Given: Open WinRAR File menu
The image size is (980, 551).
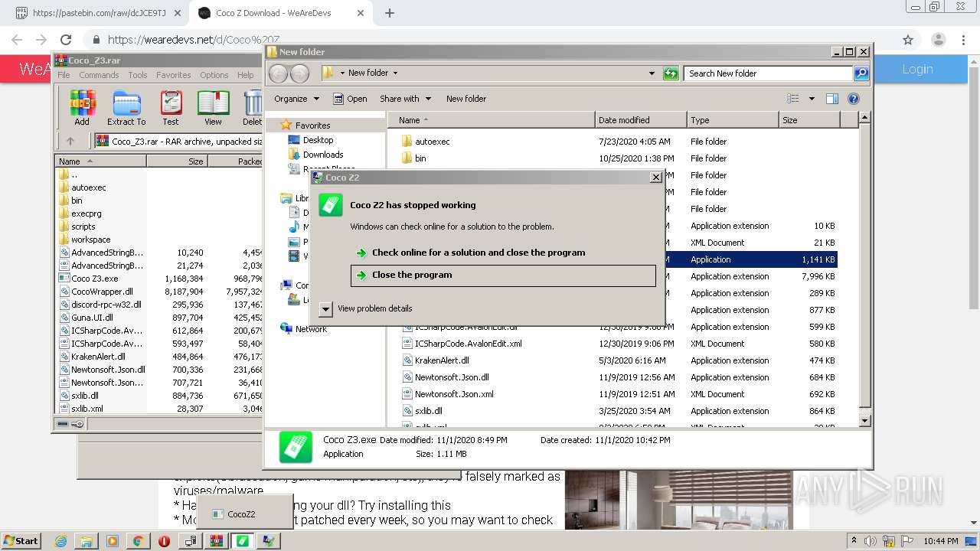Looking at the screenshot, I should 64,75.
